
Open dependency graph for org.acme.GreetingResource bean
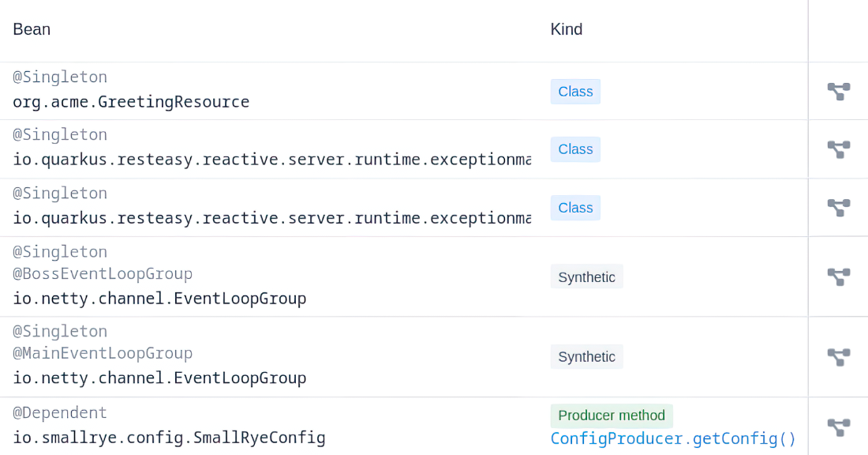[839, 92]
